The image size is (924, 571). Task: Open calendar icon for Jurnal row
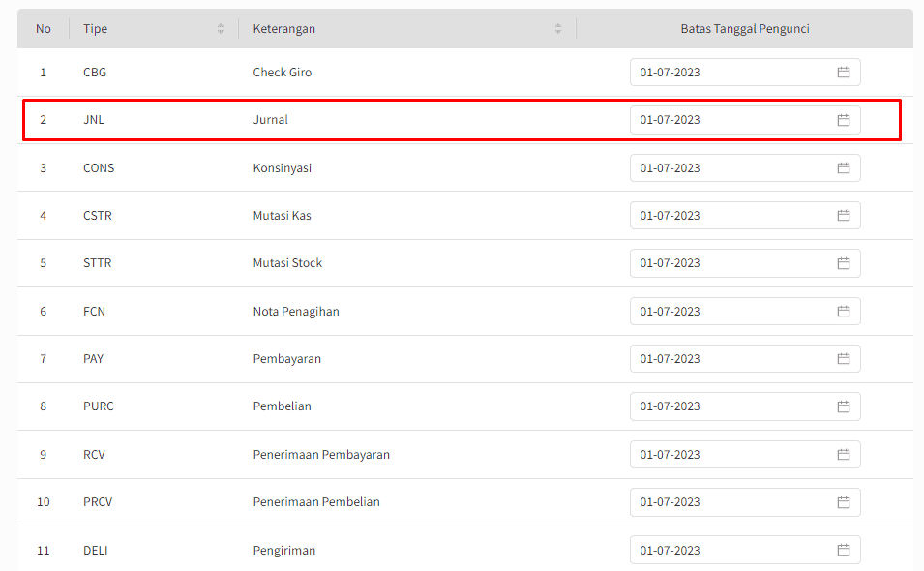(843, 120)
